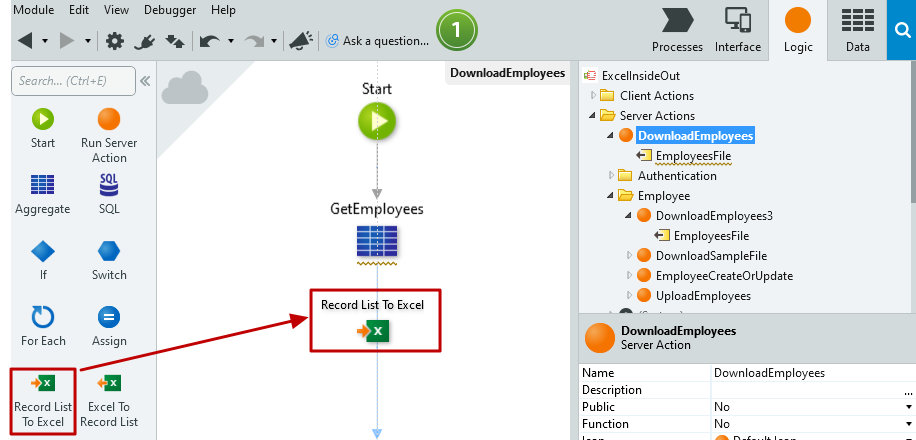This screenshot has height=440, width=916.
Task: Click the Ask a question field
Action: click(378, 41)
